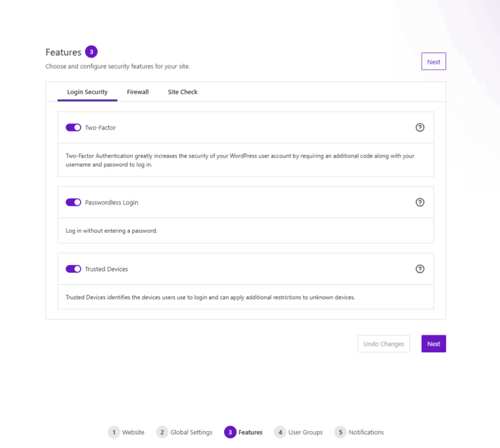The height and width of the screenshot is (448, 500).
Task: Go to step 2 Global Settings
Action: (185, 432)
